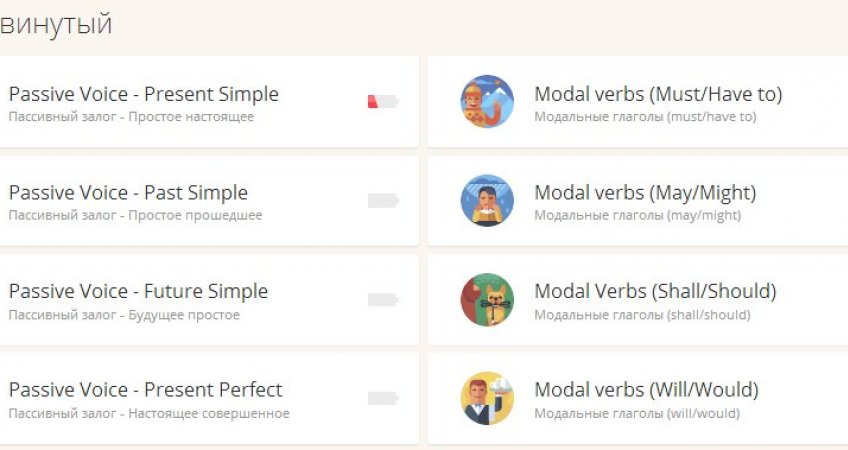
Task: Click the Passive Voice Future Simple battery icon
Action: pos(383,299)
